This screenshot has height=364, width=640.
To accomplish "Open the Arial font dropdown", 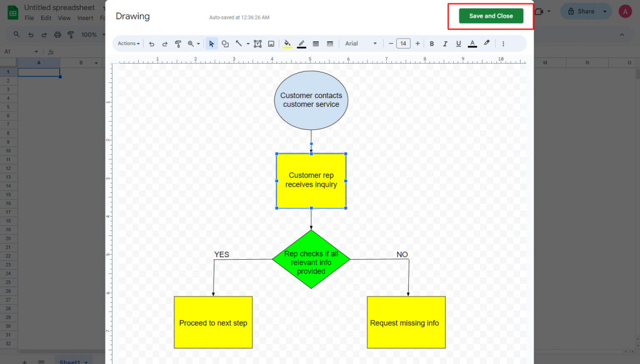I will [x=361, y=44].
